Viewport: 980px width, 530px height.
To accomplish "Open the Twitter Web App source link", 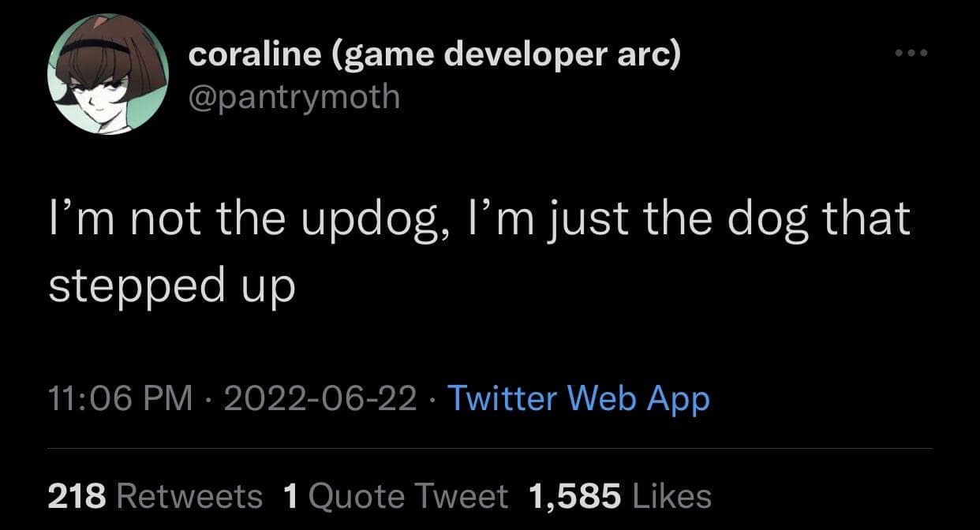I will tap(578, 398).
